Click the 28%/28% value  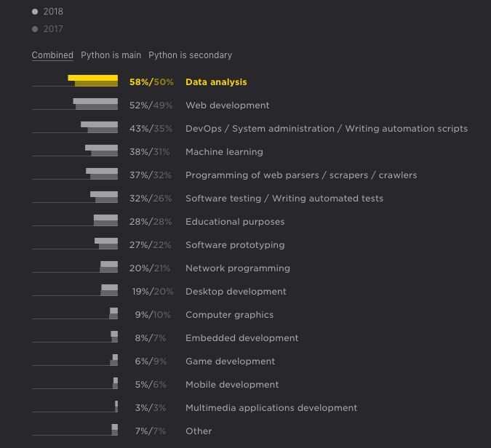click(x=151, y=222)
